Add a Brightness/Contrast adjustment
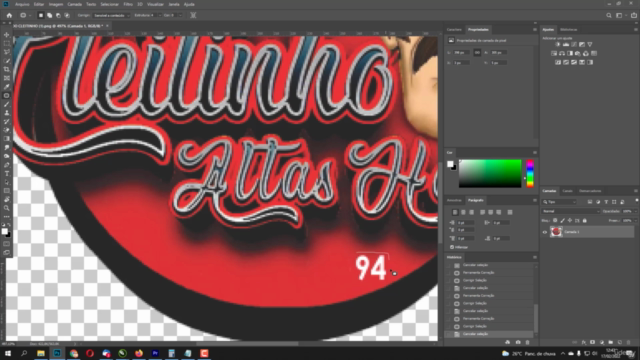This screenshot has height=360, width=640. click(x=558, y=44)
